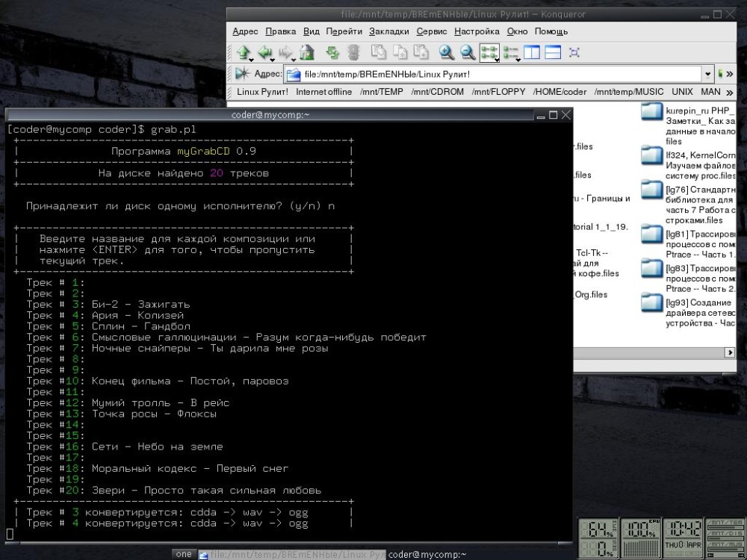Open the /mnt/CDROM bookmark
This screenshot has height=560, width=747.
point(437,92)
